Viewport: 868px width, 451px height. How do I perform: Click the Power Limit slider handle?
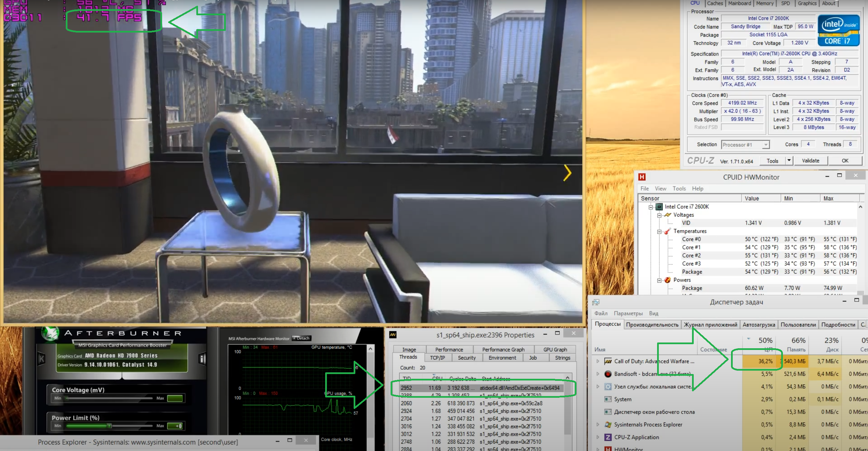pyautogui.click(x=109, y=426)
